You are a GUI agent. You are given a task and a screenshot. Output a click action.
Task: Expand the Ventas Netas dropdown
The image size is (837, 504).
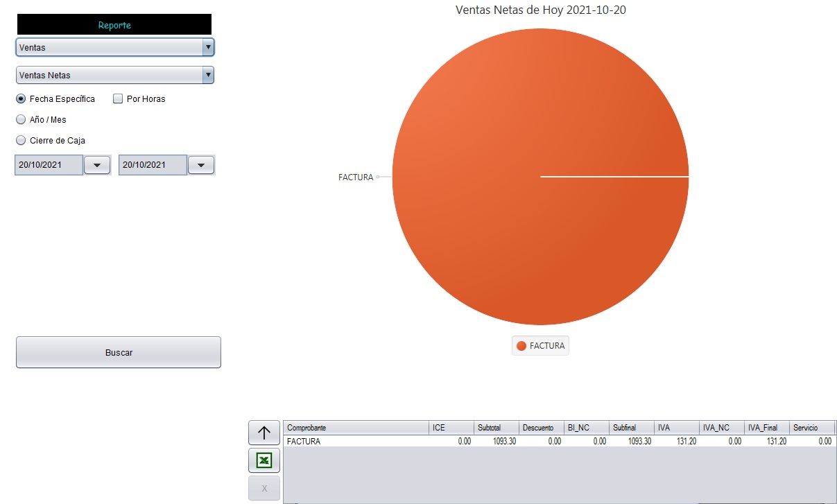[x=114, y=75]
